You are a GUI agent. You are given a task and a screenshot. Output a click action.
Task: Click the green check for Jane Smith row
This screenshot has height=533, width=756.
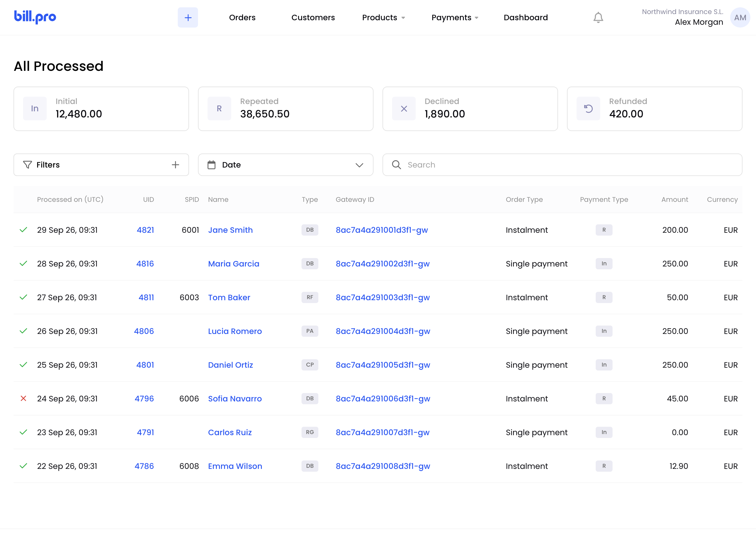click(23, 230)
